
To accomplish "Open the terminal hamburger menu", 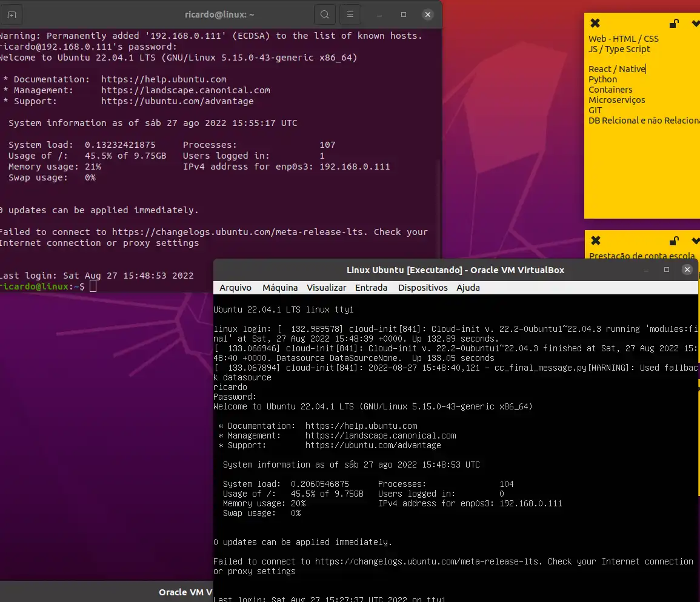I will tap(350, 14).
